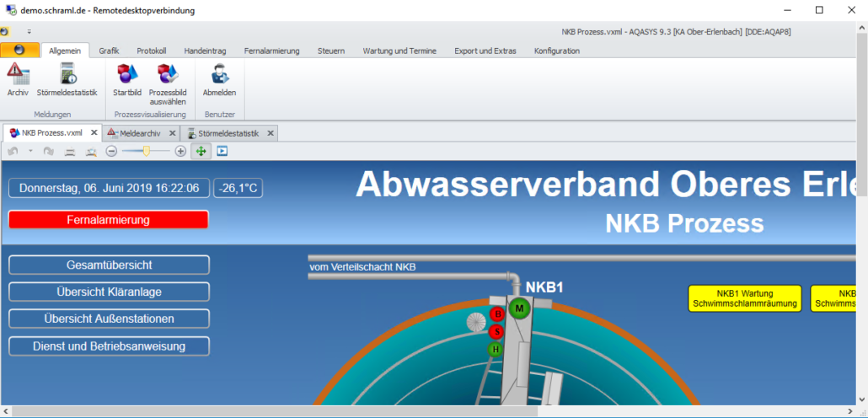The image size is (868, 418).
Task: Open Übersicht Außenstationen
Action: pos(109,319)
